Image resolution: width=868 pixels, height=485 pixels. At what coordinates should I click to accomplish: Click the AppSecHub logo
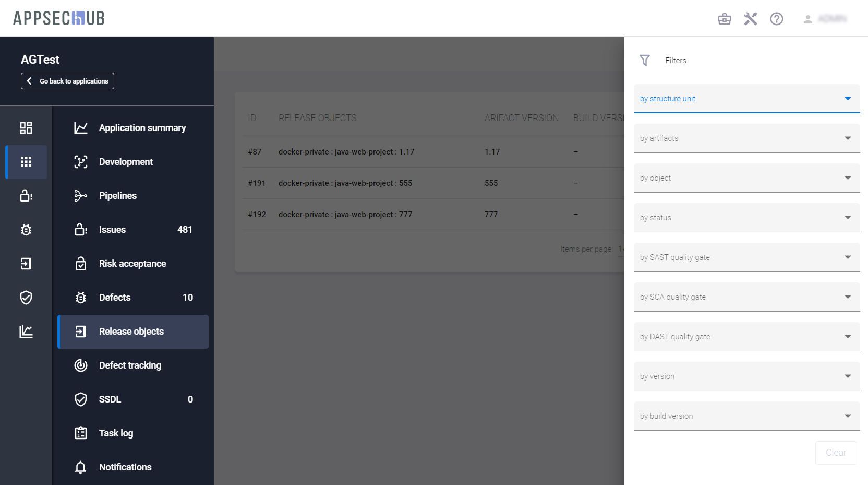point(59,18)
